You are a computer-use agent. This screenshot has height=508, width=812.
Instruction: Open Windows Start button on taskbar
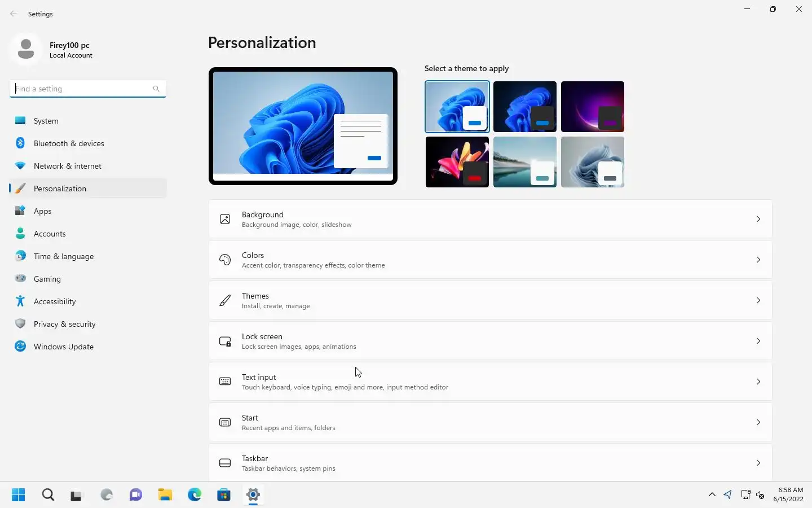[x=19, y=495]
